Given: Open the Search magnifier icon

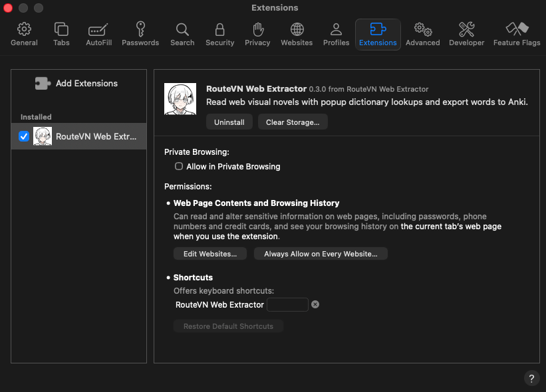Looking at the screenshot, I should [x=182, y=29].
